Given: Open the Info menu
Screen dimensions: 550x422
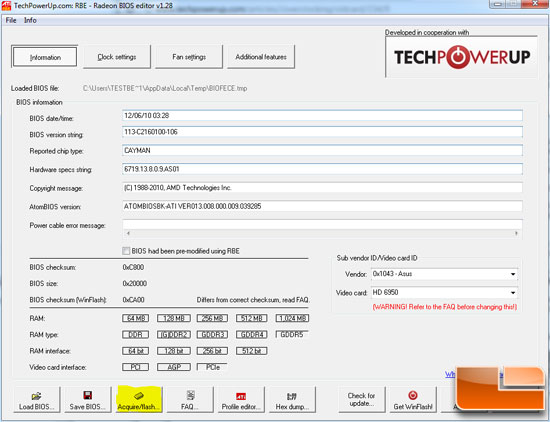Looking at the screenshot, I should pyautogui.click(x=30, y=20).
